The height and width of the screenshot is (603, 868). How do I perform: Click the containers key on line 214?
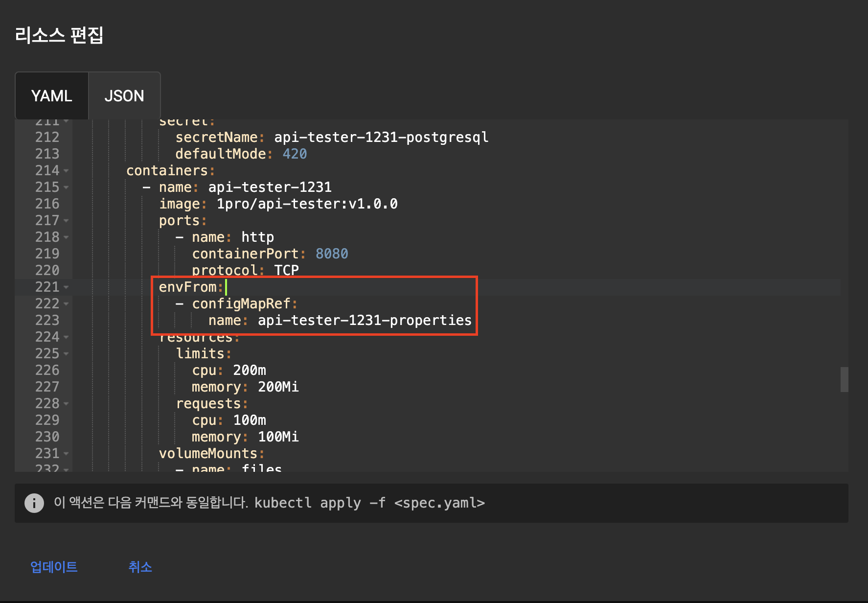(167, 171)
